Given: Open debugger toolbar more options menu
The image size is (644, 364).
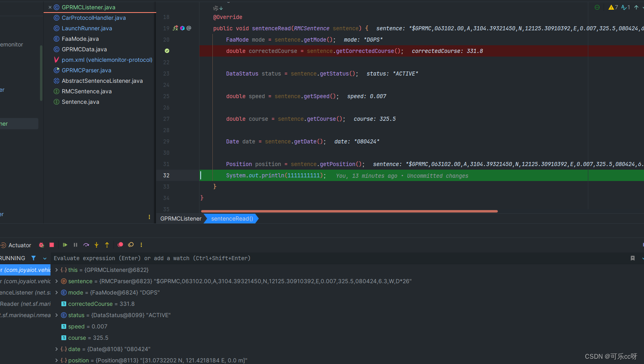Looking at the screenshot, I should 141,245.
